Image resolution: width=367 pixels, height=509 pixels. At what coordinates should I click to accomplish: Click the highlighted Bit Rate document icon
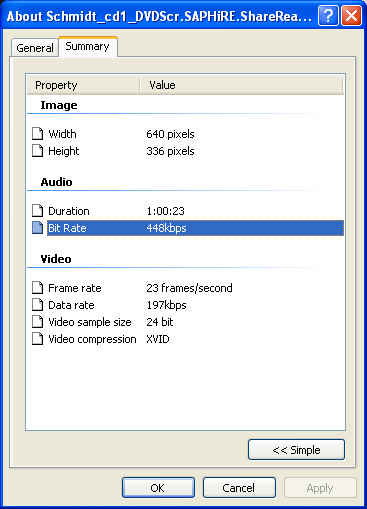pyautogui.click(x=38, y=228)
